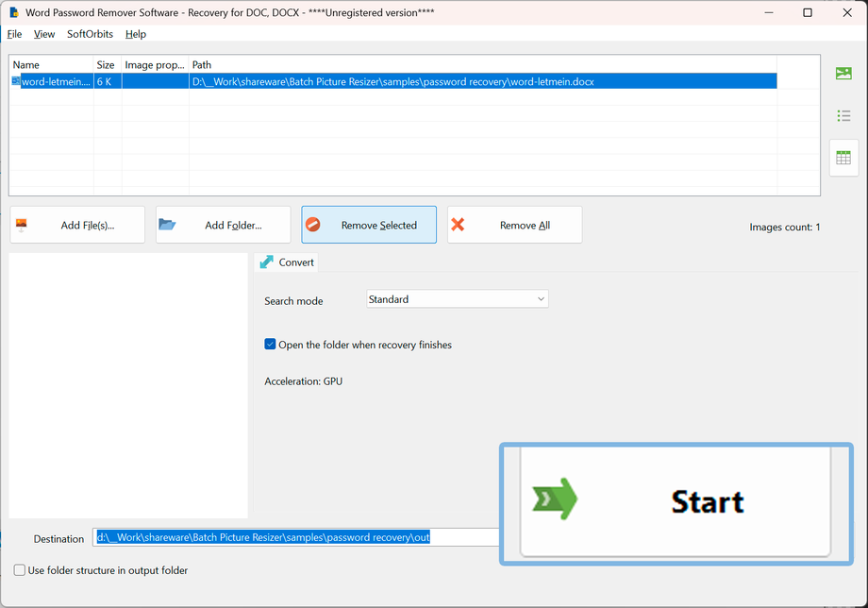868x608 pixels.
Task: Click the Add File(s) picture icon
Action: pyautogui.click(x=22, y=225)
